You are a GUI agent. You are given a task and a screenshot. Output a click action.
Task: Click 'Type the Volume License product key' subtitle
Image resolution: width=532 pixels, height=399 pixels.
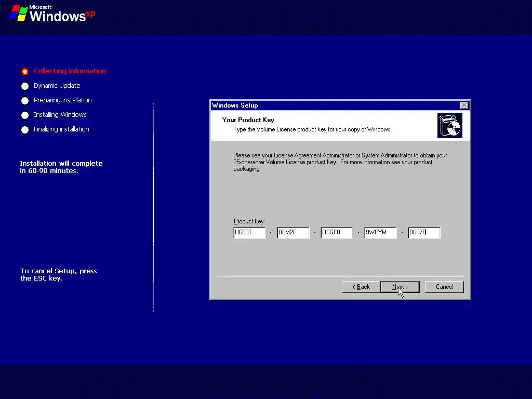click(x=312, y=129)
